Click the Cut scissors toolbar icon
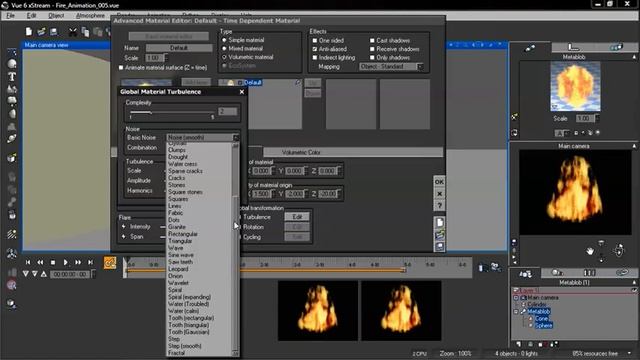 coord(73,31)
